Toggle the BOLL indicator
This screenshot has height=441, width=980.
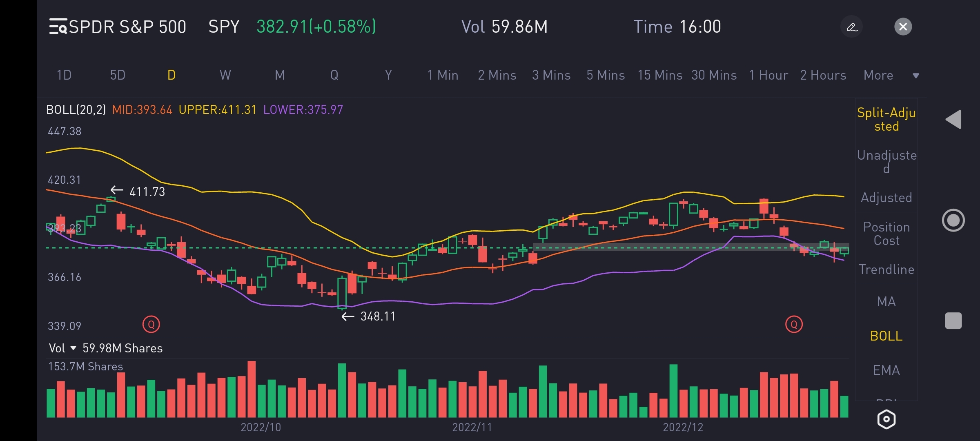point(886,336)
